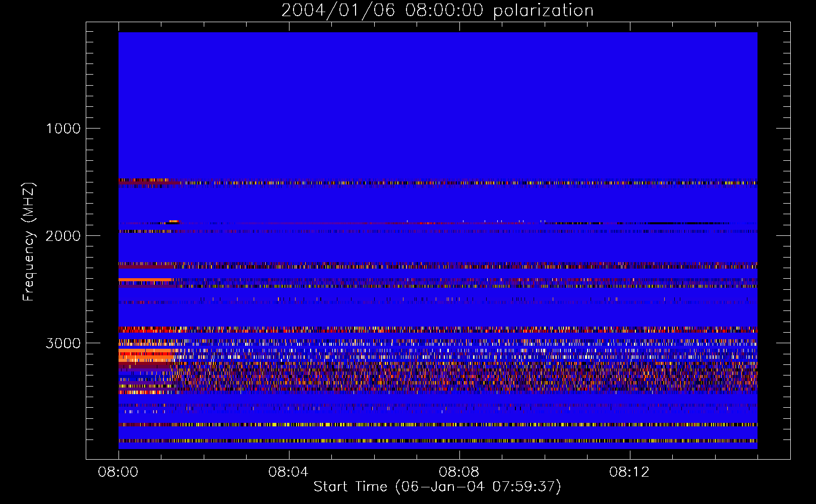Select the "Start Time (06-Jan-04 07:59:37)" label
Image resolution: width=816 pixels, height=504 pixels.
[x=437, y=487]
